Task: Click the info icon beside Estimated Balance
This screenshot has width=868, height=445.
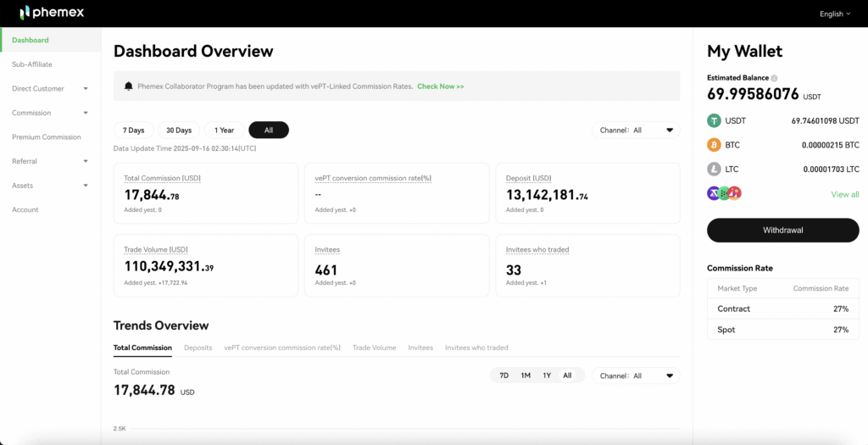Action: click(774, 78)
